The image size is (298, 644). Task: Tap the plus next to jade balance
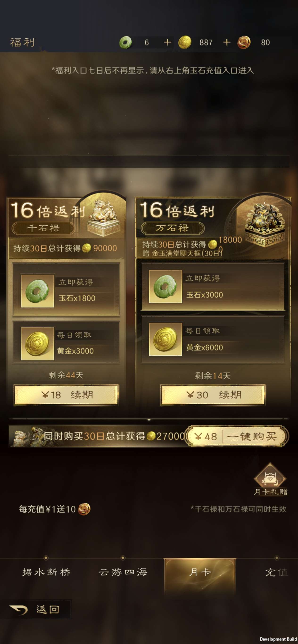click(x=167, y=42)
